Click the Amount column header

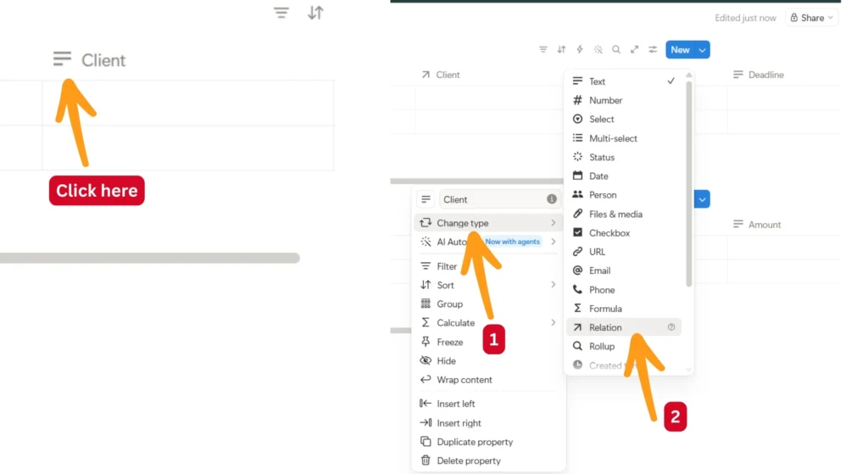pos(757,224)
